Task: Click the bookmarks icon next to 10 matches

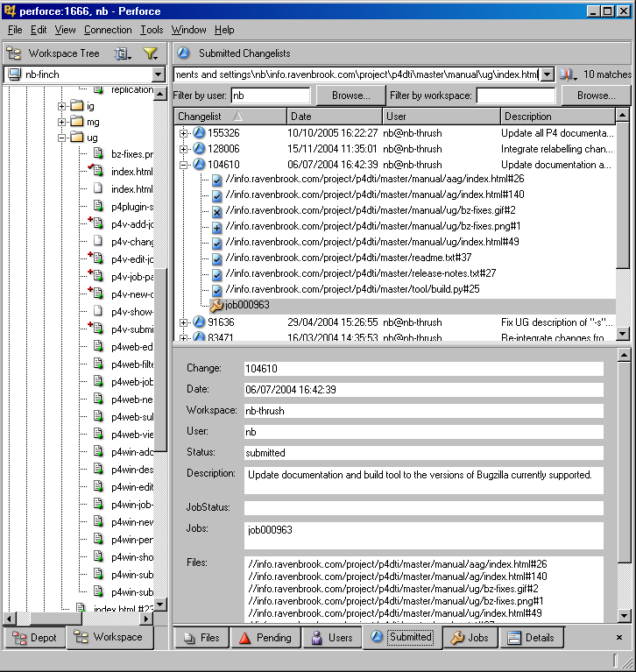Action: 568,74
